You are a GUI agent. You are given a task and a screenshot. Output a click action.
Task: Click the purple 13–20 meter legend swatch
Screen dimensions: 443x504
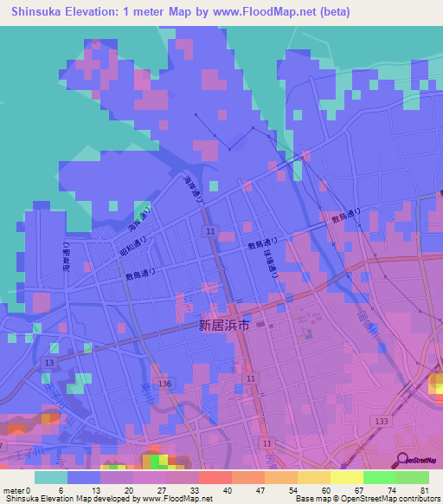click(117, 478)
